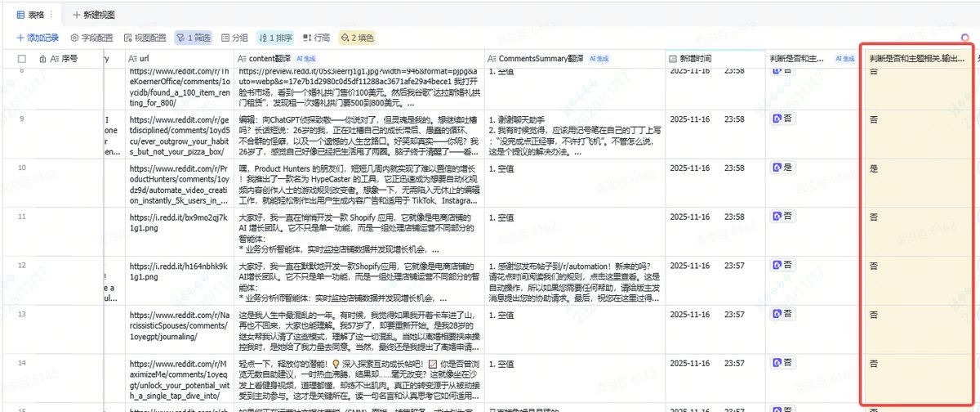
Task: Open 视图配置 view settings
Action: (145, 38)
